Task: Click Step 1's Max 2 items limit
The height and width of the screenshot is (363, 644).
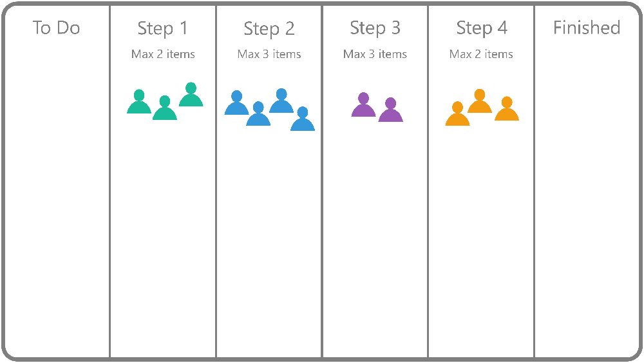Action: [x=163, y=54]
